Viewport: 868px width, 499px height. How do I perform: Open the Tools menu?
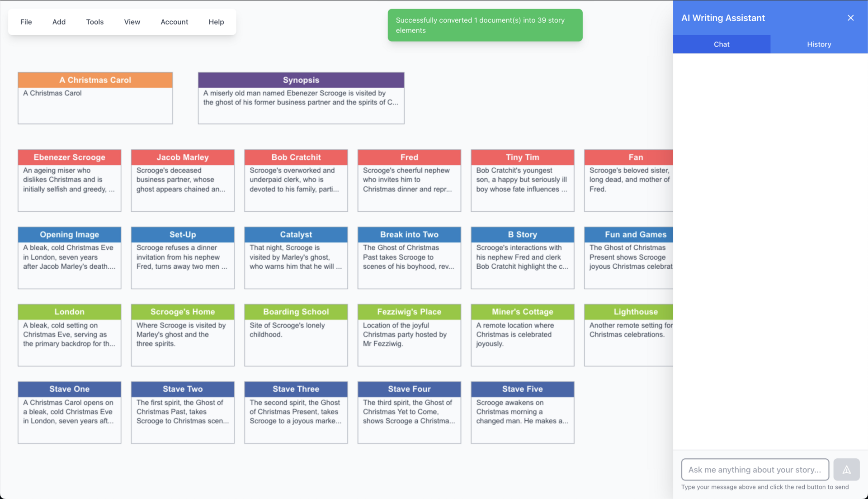95,22
